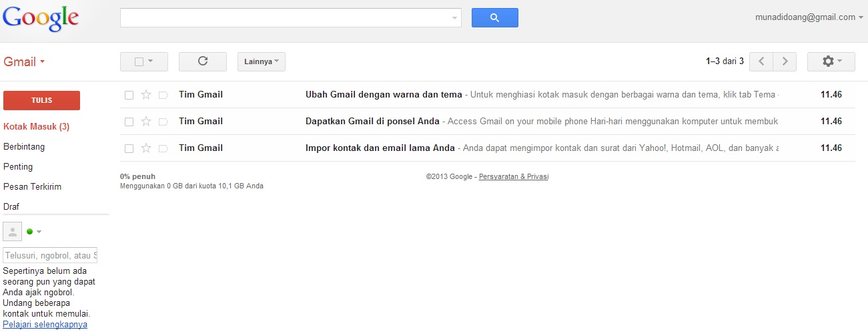Click the ©2013 Google footer text
Image resolution: width=868 pixels, height=332 pixels.
pos(449,177)
